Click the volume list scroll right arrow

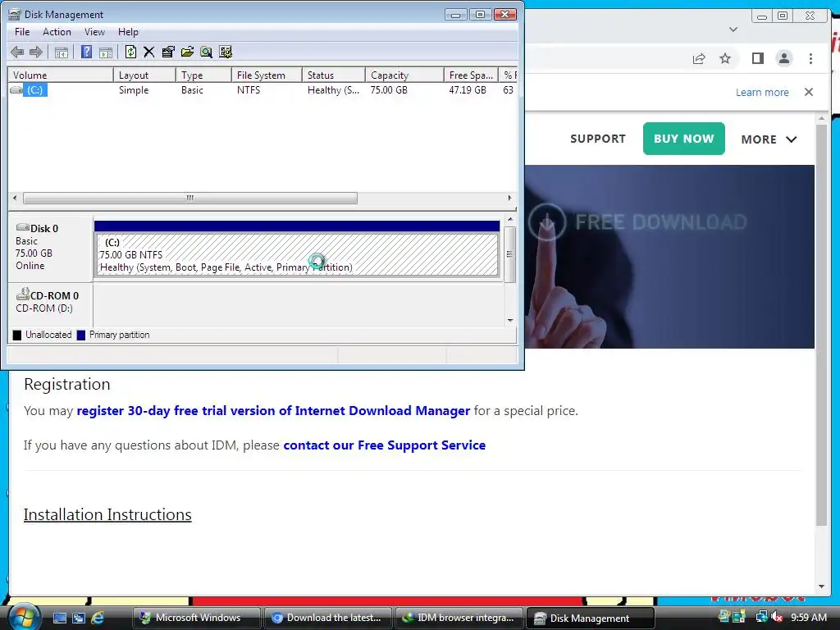[509, 199]
